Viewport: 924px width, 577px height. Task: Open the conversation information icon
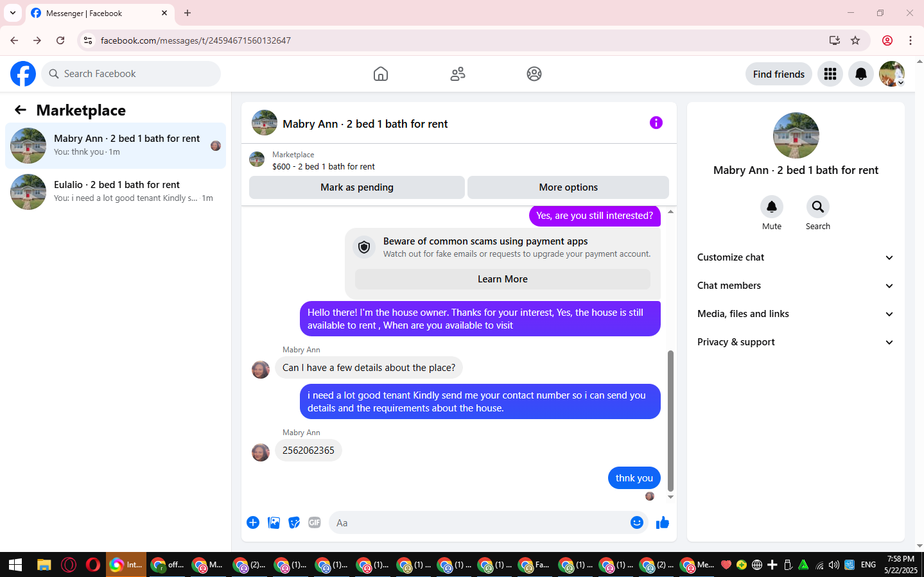coord(656,123)
